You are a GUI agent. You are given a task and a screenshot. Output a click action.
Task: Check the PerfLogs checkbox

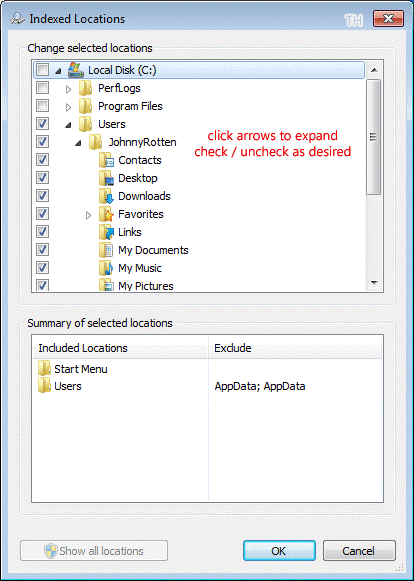pyautogui.click(x=43, y=88)
